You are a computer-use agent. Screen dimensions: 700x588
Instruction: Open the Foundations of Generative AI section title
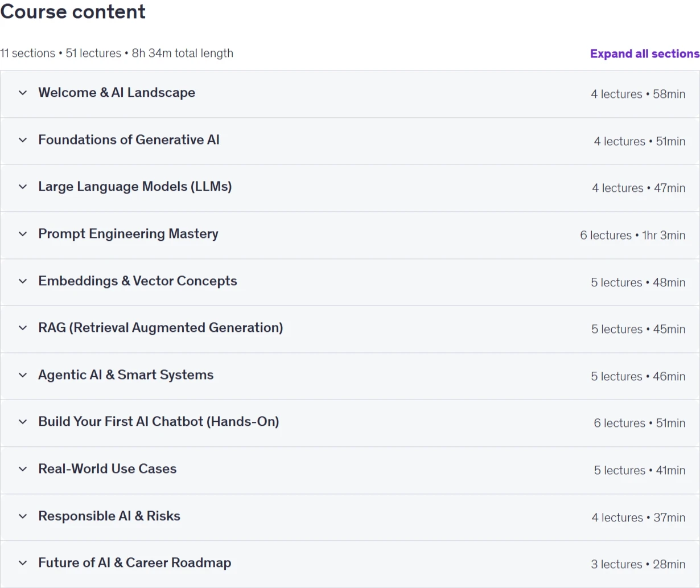tap(129, 140)
